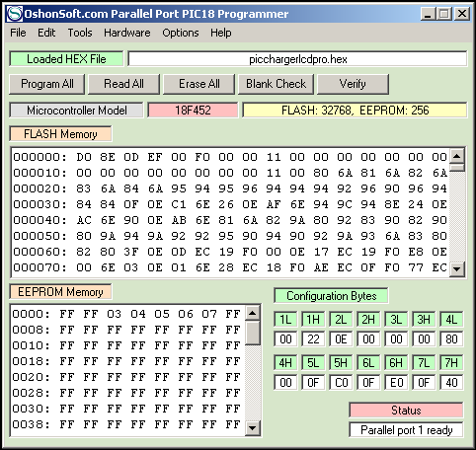This screenshot has width=476, height=450.
Task: Click EEPROM row 0028: address
Action: [x=31, y=393]
